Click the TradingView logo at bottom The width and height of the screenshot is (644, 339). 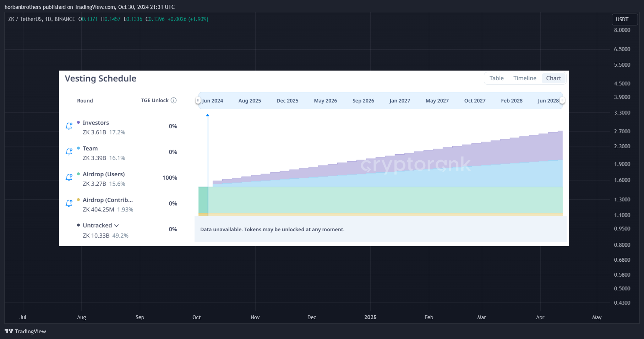point(25,331)
